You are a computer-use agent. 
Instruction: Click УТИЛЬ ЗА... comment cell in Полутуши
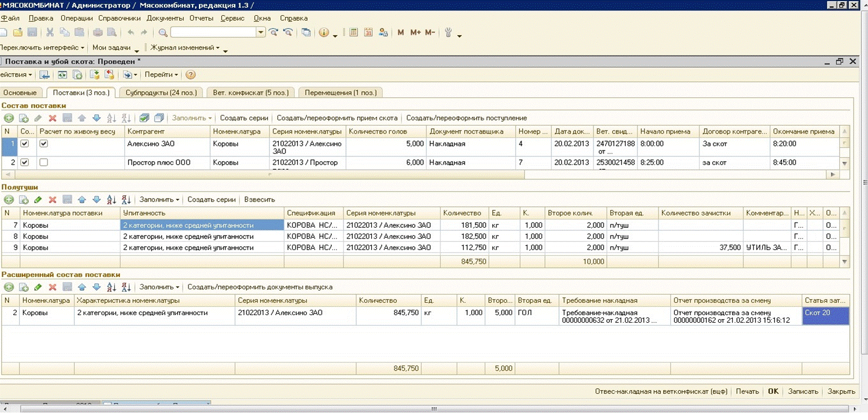point(767,248)
